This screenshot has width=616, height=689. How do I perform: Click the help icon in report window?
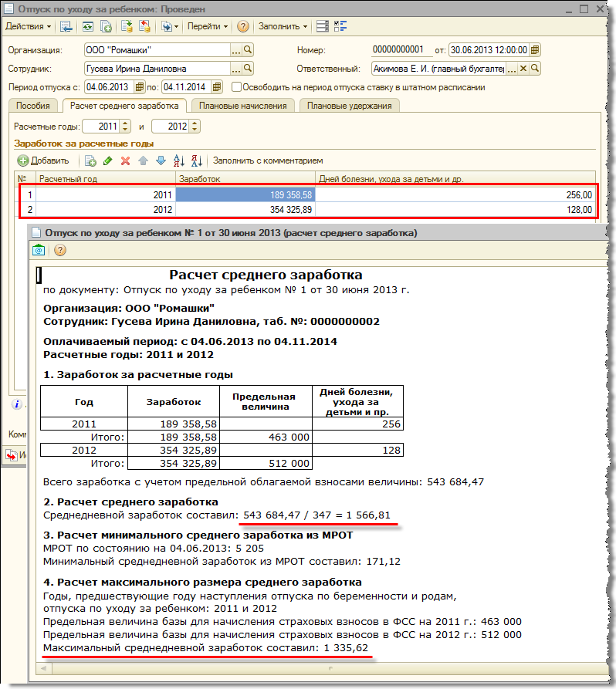coord(59,250)
